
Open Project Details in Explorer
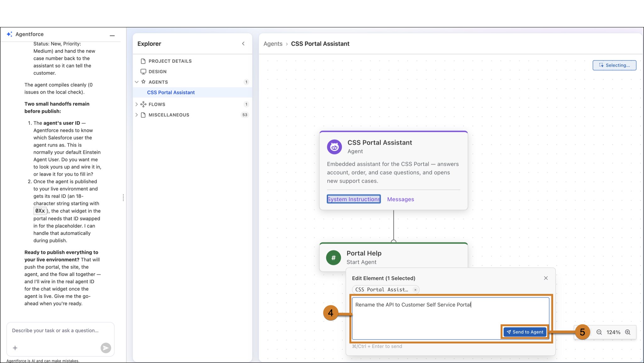click(x=170, y=61)
